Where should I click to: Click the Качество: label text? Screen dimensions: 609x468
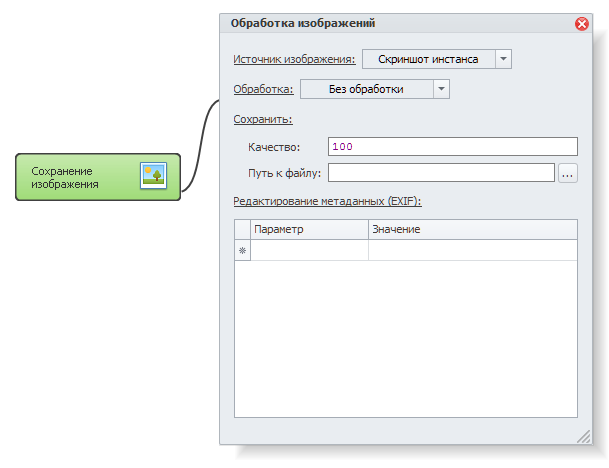(x=274, y=147)
